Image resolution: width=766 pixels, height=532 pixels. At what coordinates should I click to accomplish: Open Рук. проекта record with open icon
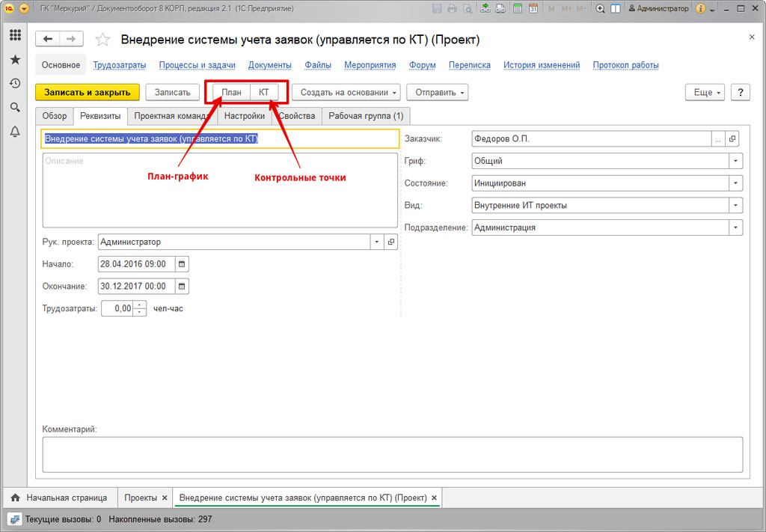click(x=390, y=242)
